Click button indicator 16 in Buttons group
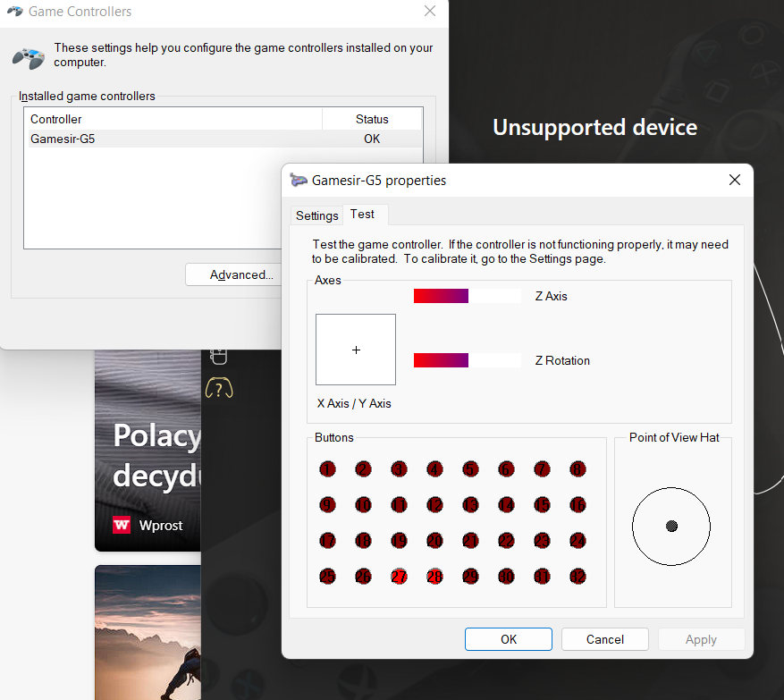The height and width of the screenshot is (700, 784). pyautogui.click(x=577, y=505)
